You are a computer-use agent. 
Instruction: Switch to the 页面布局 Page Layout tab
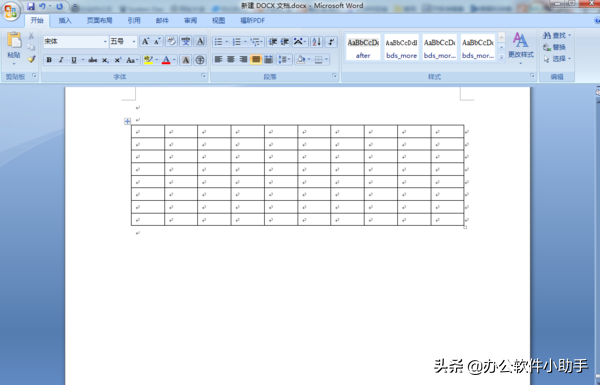(x=99, y=21)
